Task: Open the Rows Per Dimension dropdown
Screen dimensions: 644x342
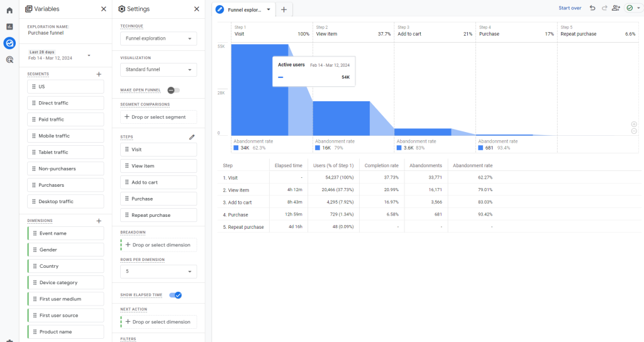Action: point(158,272)
